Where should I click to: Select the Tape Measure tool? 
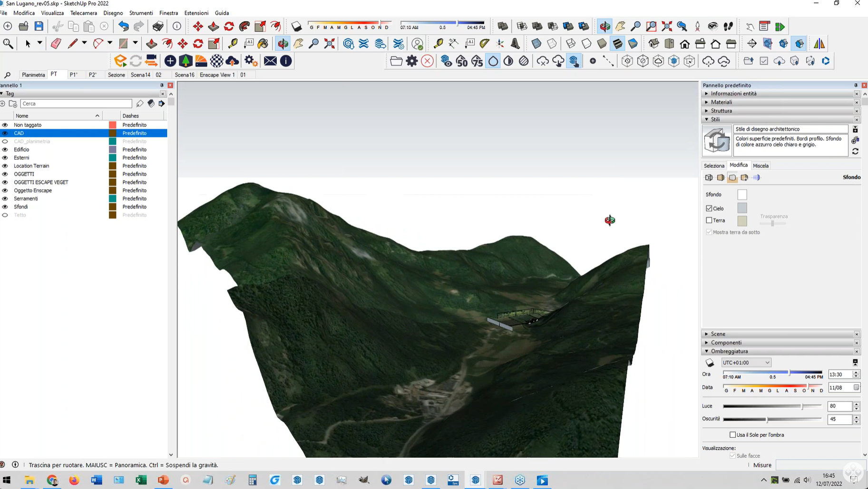pyautogui.click(x=233, y=44)
